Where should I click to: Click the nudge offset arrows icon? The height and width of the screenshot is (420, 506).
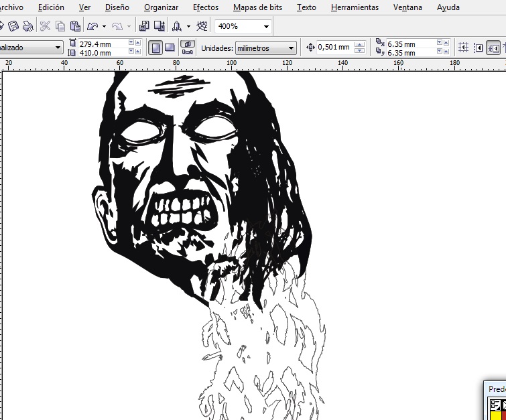(x=310, y=48)
